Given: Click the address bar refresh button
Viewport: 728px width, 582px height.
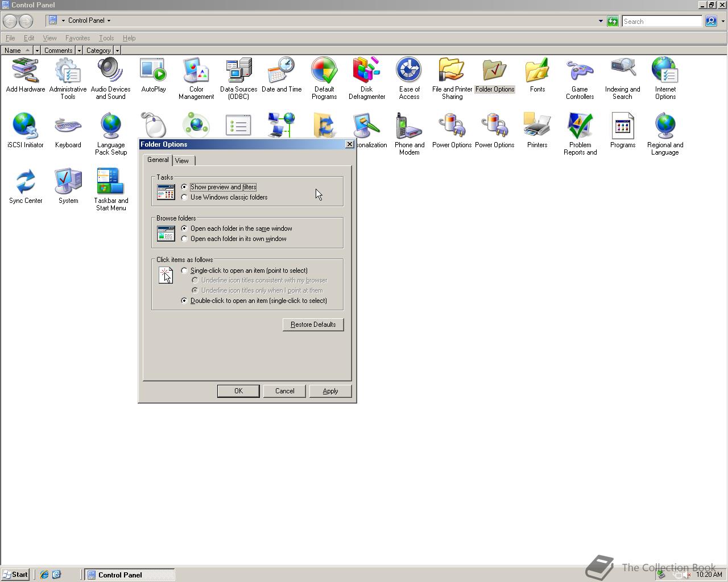Looking at the screenshot, I should (x=613, y=21).
